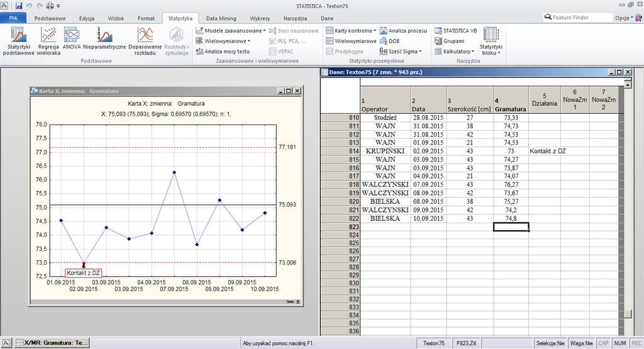The image size is (644, 349).
Task: Click the Kontakt z DZ chart label
Action: tap(84, 273)
